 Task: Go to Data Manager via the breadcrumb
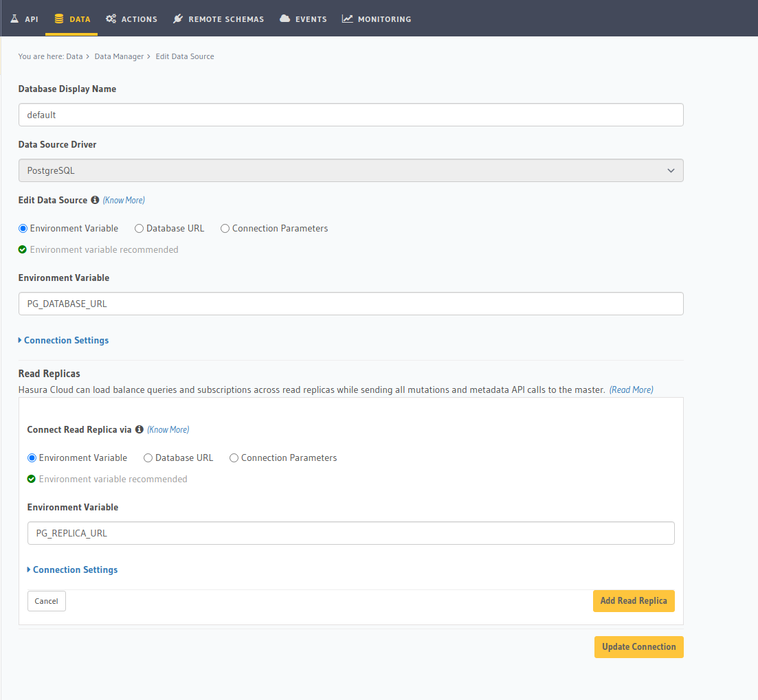[x=119, y=56]
